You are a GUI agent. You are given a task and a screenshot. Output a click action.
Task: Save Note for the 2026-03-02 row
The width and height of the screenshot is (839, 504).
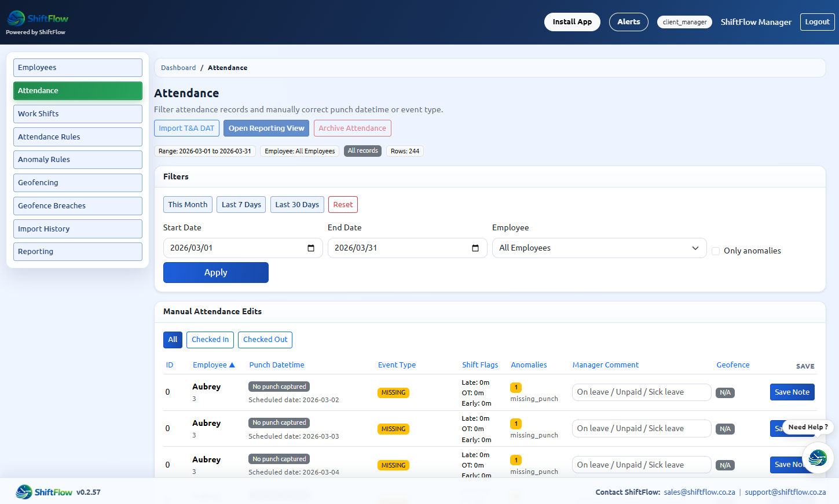tap(792, 392)
